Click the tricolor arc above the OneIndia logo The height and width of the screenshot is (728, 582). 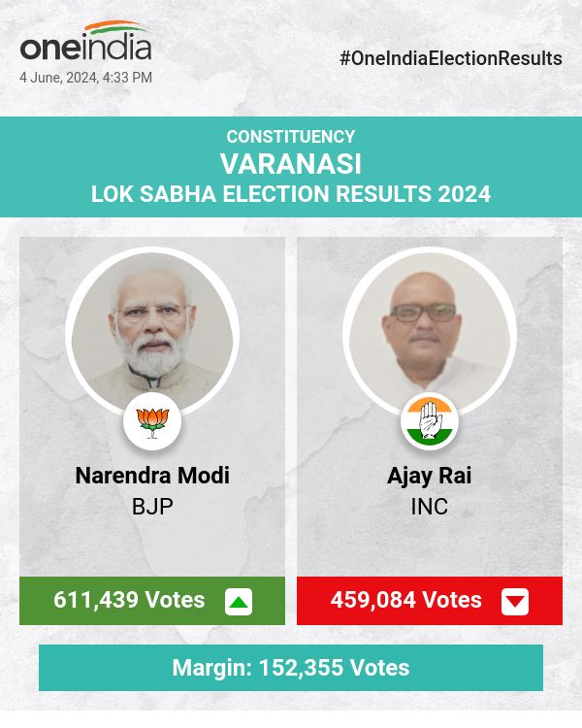click(x=116, y=28)
